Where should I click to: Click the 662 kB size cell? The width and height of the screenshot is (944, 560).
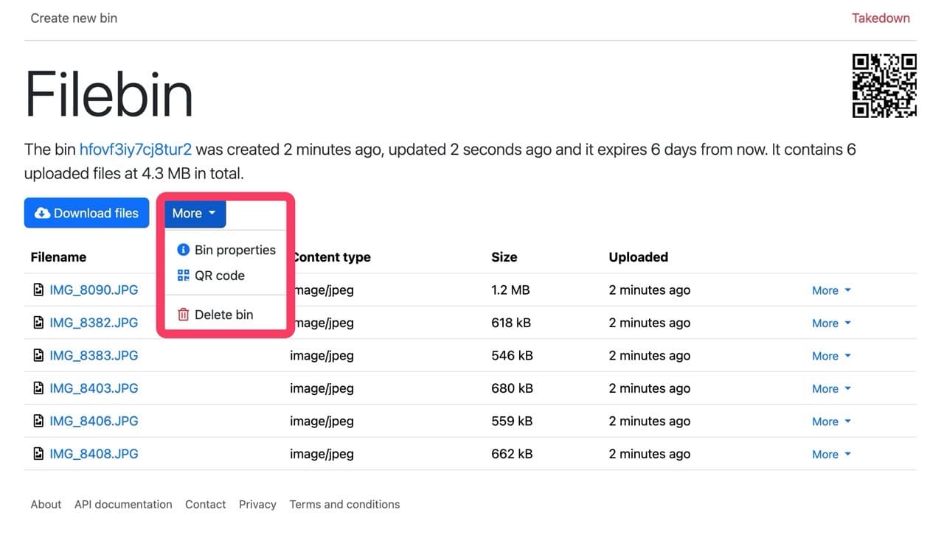pos(512,454)
